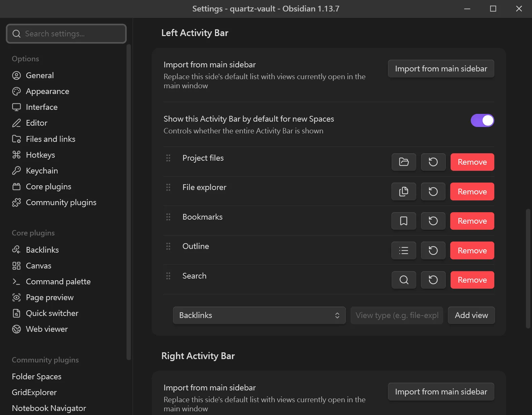Click the settings content scrollbar
The width and height of the screenshot is (532, 415).
tap(528, 268)
